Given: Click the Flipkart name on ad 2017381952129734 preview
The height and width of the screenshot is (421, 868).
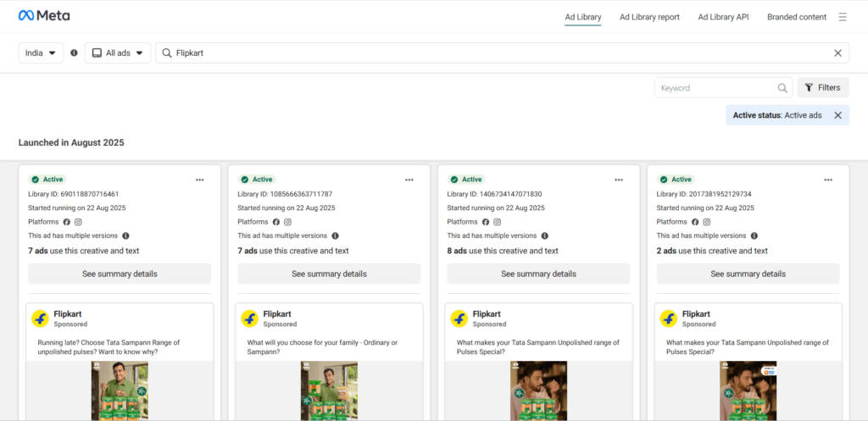Looking at the screenshot, I should pyautogui.click(x=696, y=314).
